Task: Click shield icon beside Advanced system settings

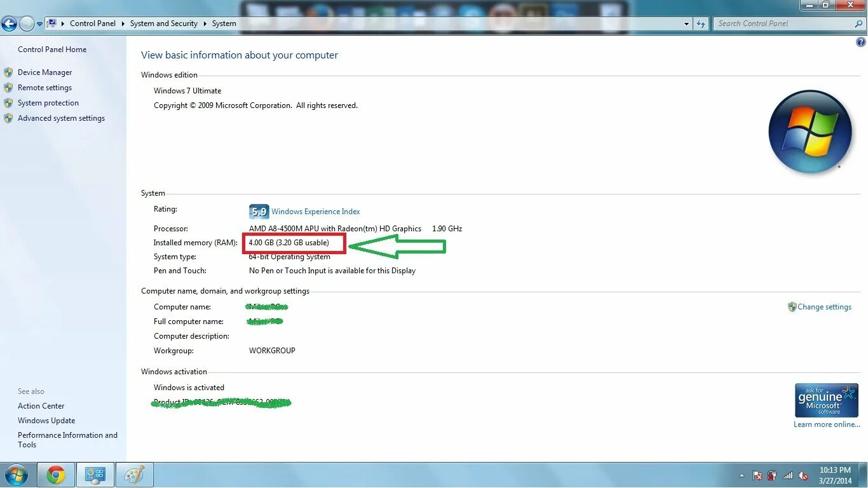Action: coord(8,118)
